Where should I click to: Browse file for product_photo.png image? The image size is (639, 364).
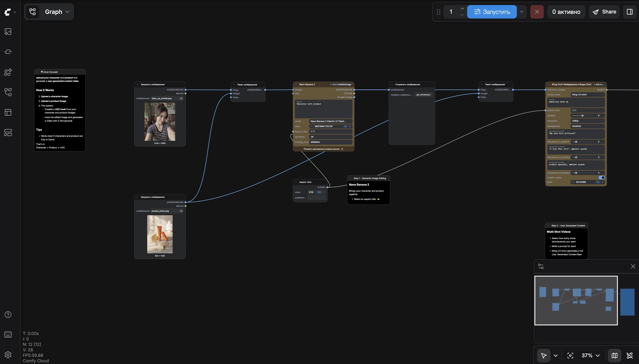click(x=181, y=211)
